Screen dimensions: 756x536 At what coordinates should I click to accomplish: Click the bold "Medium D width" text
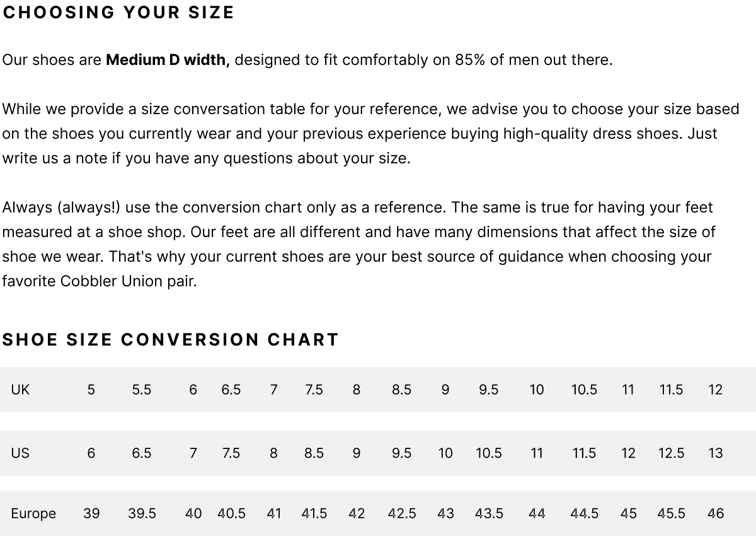pyautogui.click(x=167, y=60)
